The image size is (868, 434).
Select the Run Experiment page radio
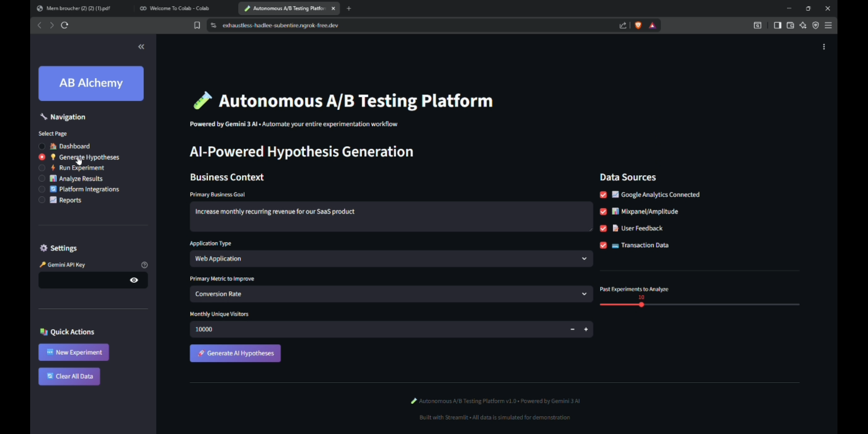[42, 168]
